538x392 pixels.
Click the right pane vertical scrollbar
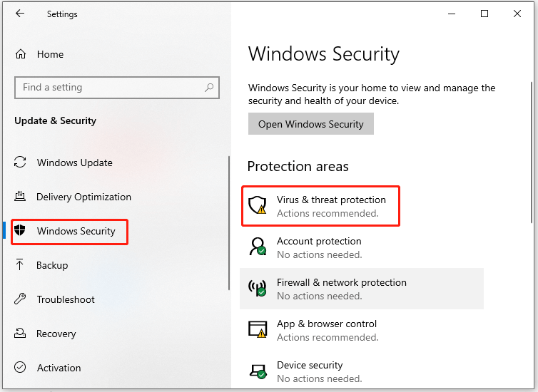[532, 153]
